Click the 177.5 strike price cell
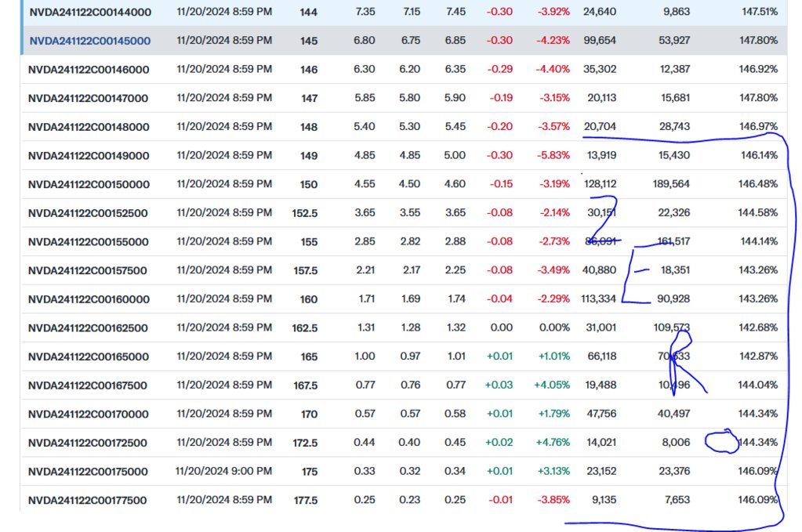The width and height of the screenshot is (802, 532). 305,501
